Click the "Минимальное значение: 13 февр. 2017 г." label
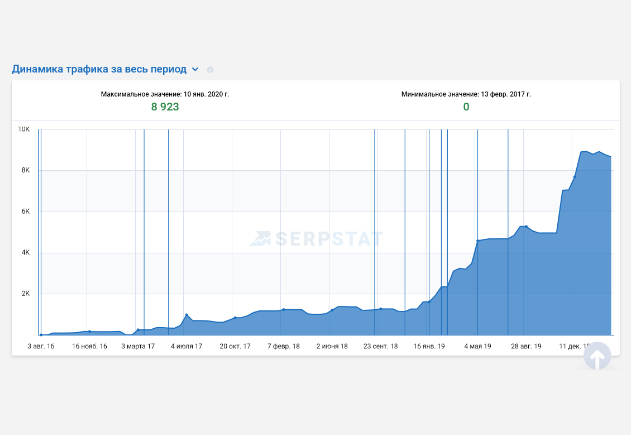Viewport: 631px width, 435px height. (x=466, y=94)
